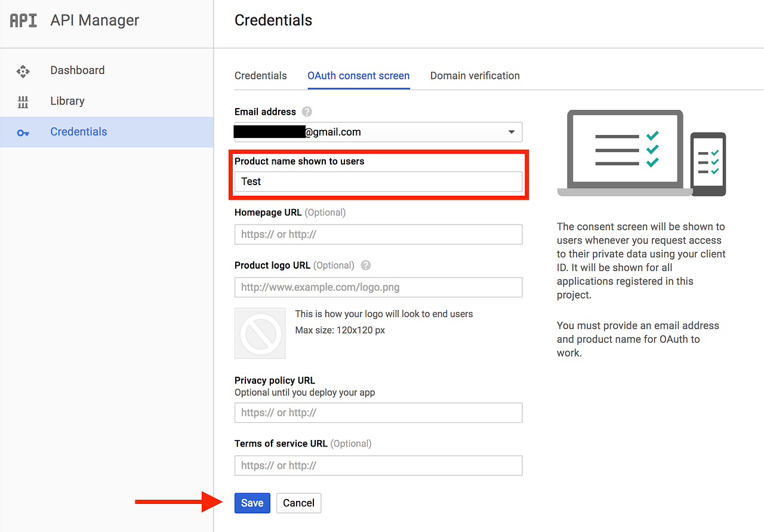This screenshot has width=764, height=532.
Task: Open the help tooltip beside Email address
Action: coord(306,112)
